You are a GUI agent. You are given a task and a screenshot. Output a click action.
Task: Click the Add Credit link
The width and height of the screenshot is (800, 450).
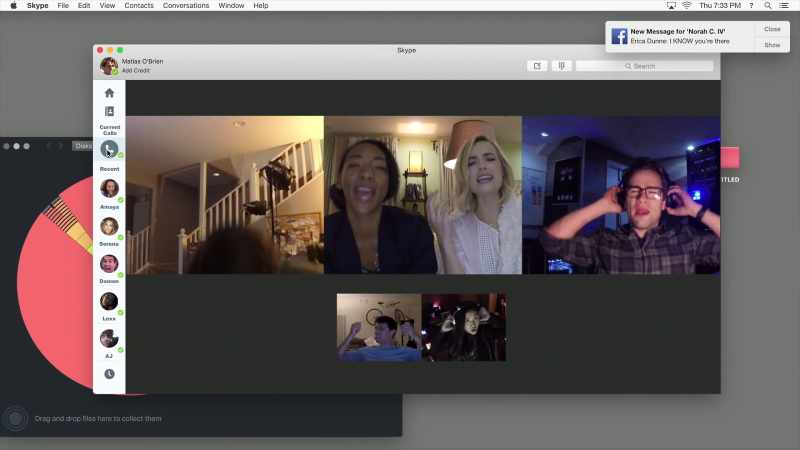click(136, 70)
